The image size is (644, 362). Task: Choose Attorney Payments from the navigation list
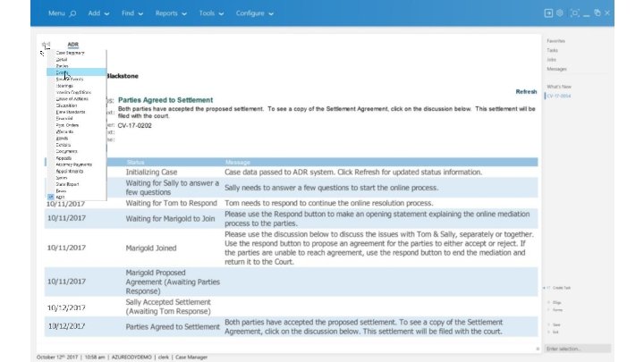[x=74, y=164]
